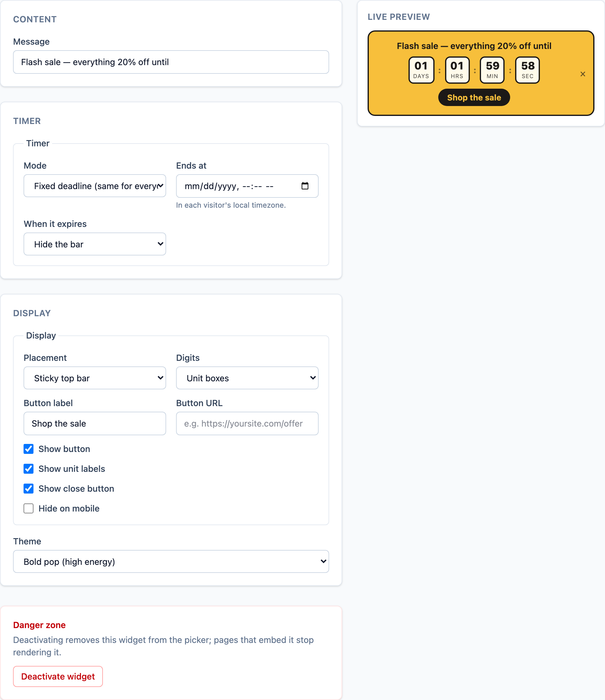
Task: Open the calendar picker in Ends at
Action: [x=305, y=186]
